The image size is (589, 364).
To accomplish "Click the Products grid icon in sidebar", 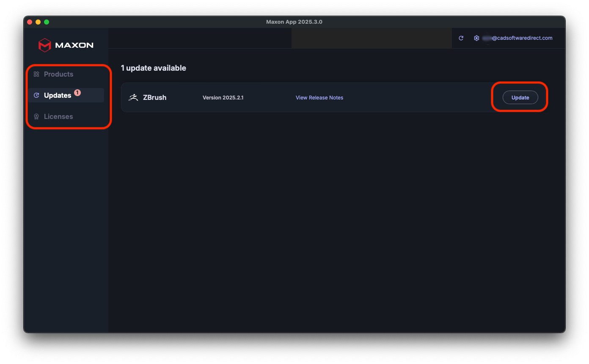I will coord(36,74).
